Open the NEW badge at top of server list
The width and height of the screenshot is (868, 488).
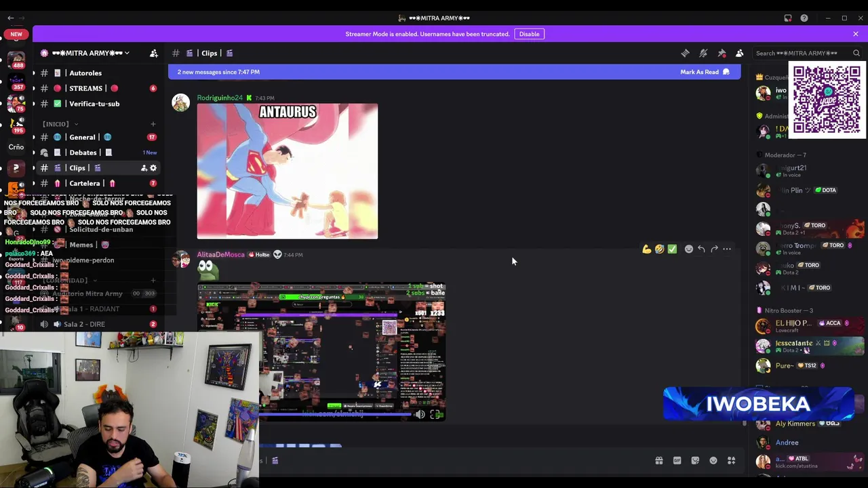click(16, 34)
